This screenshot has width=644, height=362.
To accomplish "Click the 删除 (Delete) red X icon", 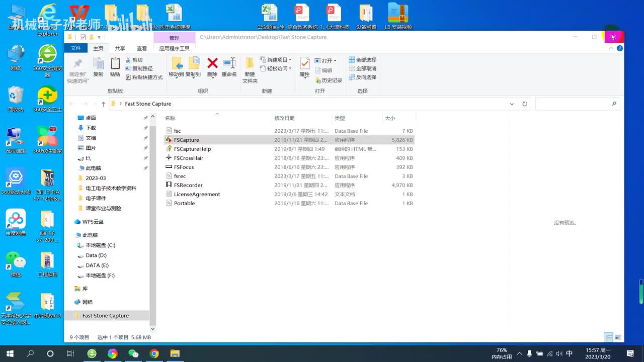I will [x=212, y=63].
